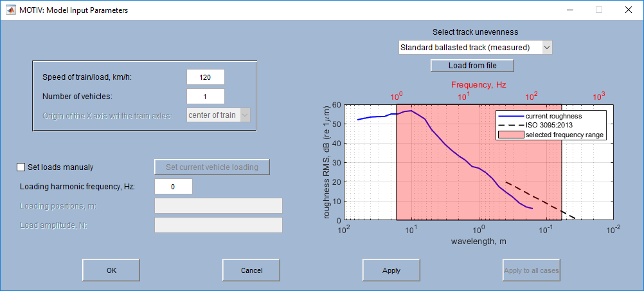Click the Loading harmonic frequency field
This screenshot has width=644, height=291.
point(174,187)
